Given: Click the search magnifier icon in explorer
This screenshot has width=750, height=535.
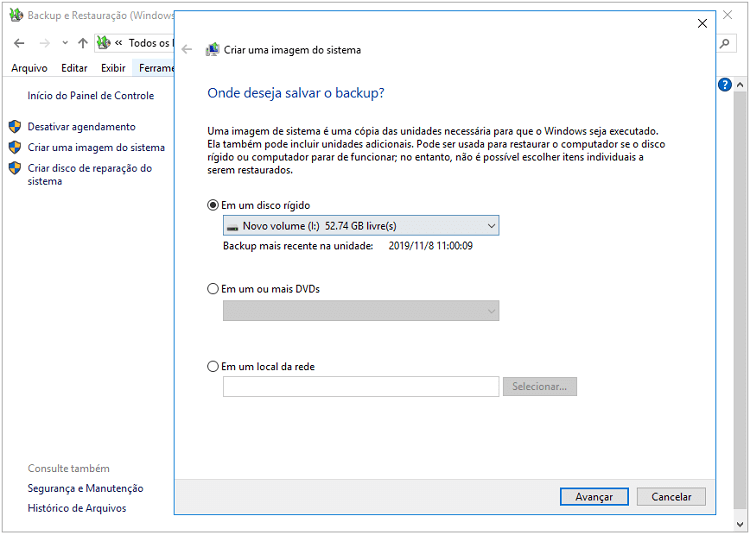Looking at the screenshot, I should coord(725,43).
